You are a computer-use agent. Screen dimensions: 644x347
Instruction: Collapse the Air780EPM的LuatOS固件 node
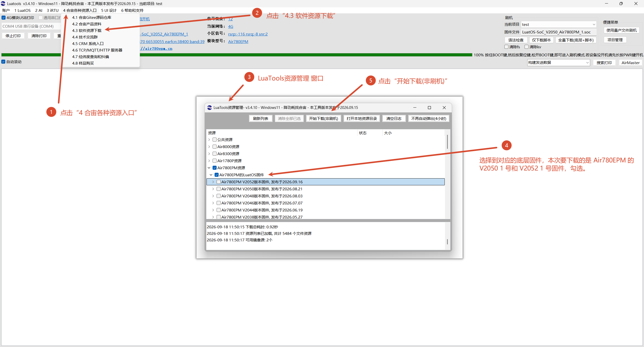211,175
